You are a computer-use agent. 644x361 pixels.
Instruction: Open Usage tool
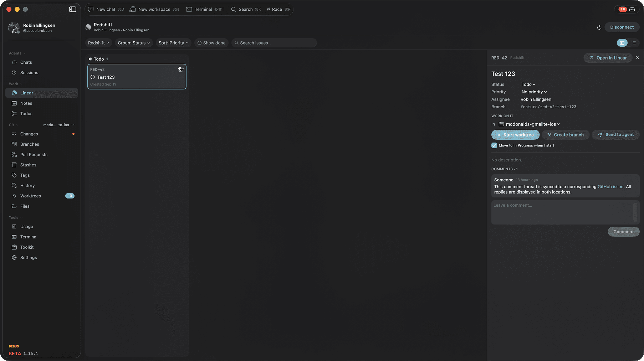click(42, 227)
